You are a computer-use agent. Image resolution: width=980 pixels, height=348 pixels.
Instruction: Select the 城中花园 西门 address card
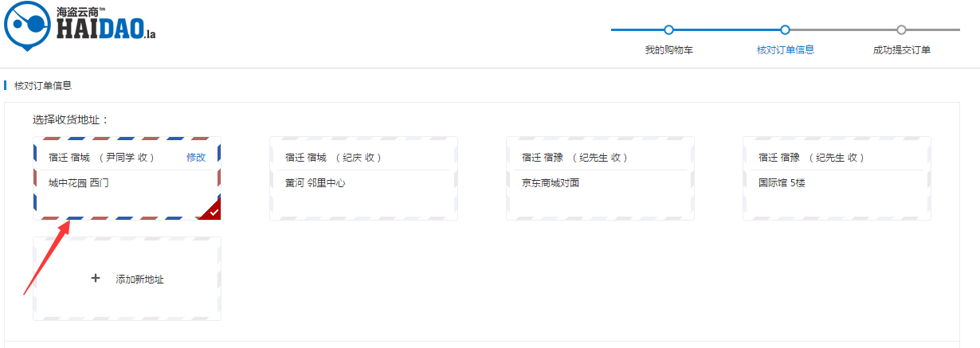coord(127,178)
